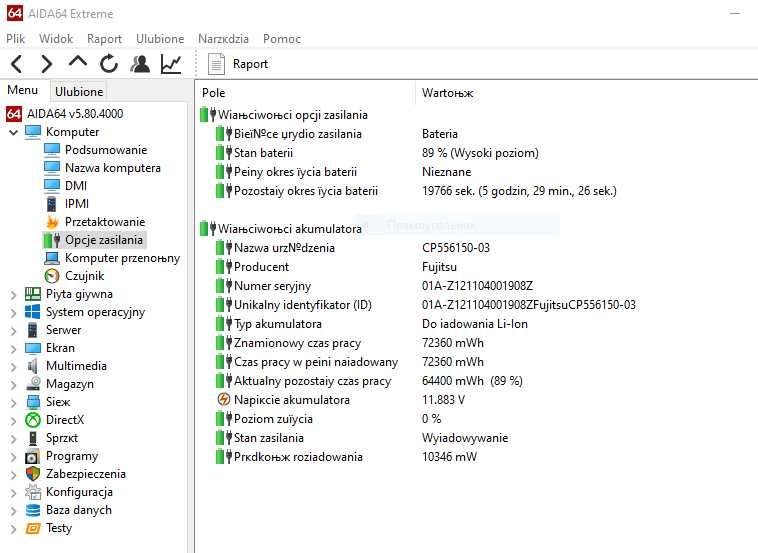The image size is (758, 553).
Task: Click the user silhouette toolbar icon
Action: tap(140, 64)
